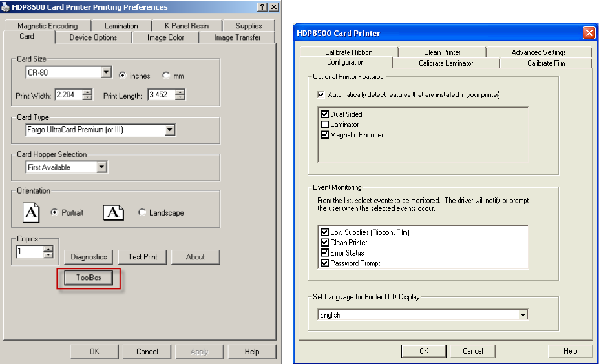Enable the Laminator checkbox
599x364 pixels.
point(325,125)
